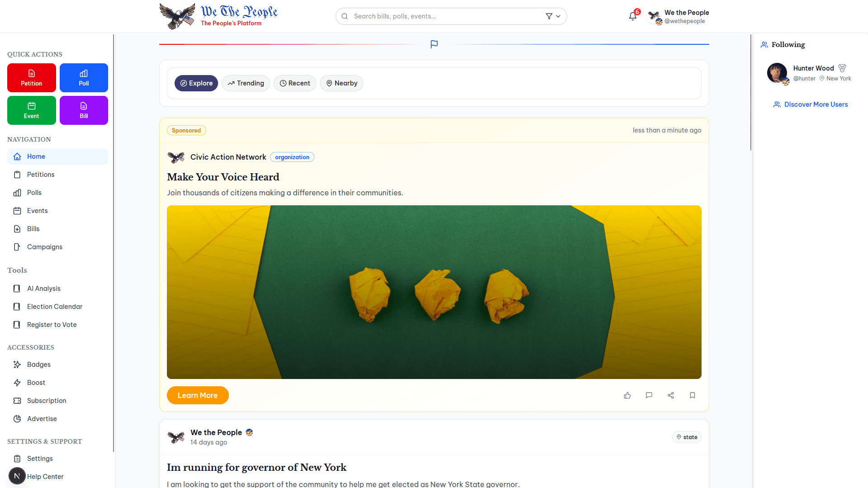
Task: Open the notifications bell
Action: coord(633,16)
